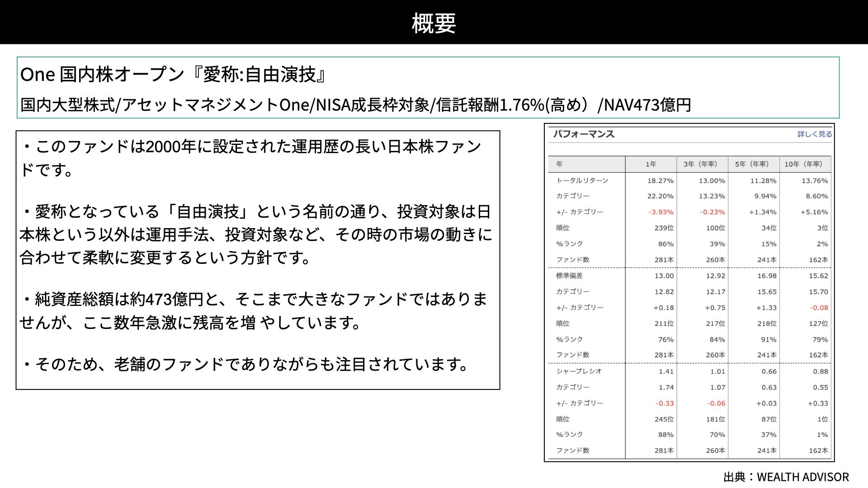Click the シャープレシオ row label
868x488 pixels.
[579, 371]
